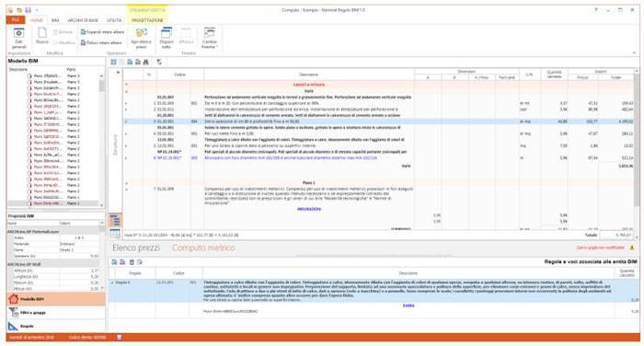Screen dimensions: 644x346
Task: Open Dati generali settings in ribbon
Action: 19,39
